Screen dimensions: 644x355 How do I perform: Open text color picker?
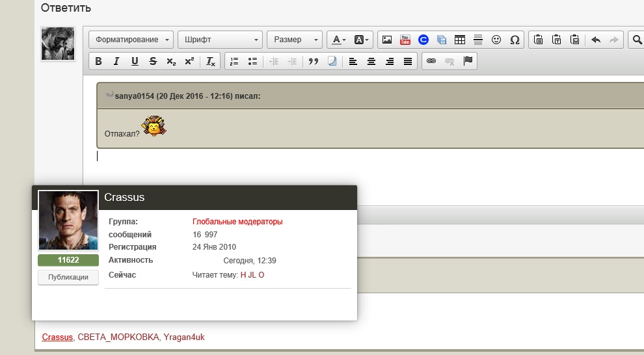pos(339,40)
